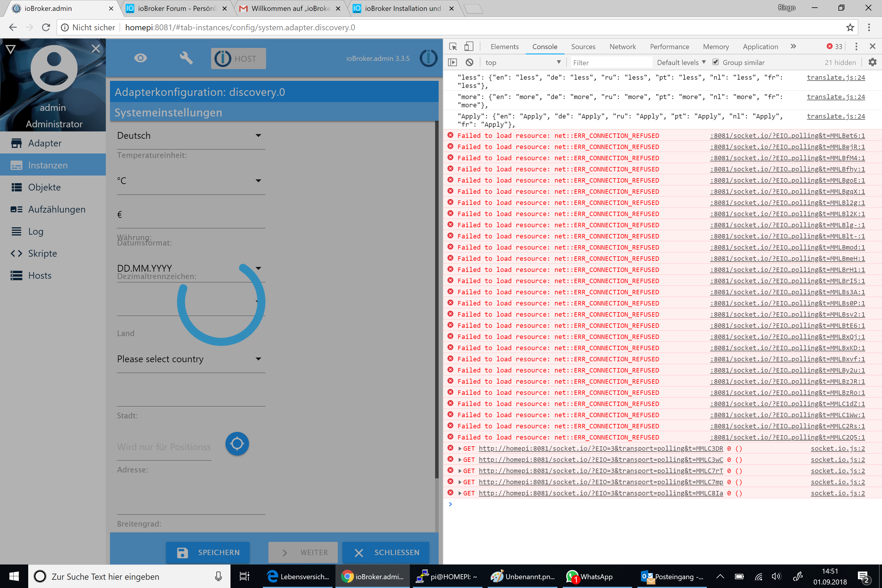
Task: Open the Adapter menu item in sidebar
Action: [45, 143]
